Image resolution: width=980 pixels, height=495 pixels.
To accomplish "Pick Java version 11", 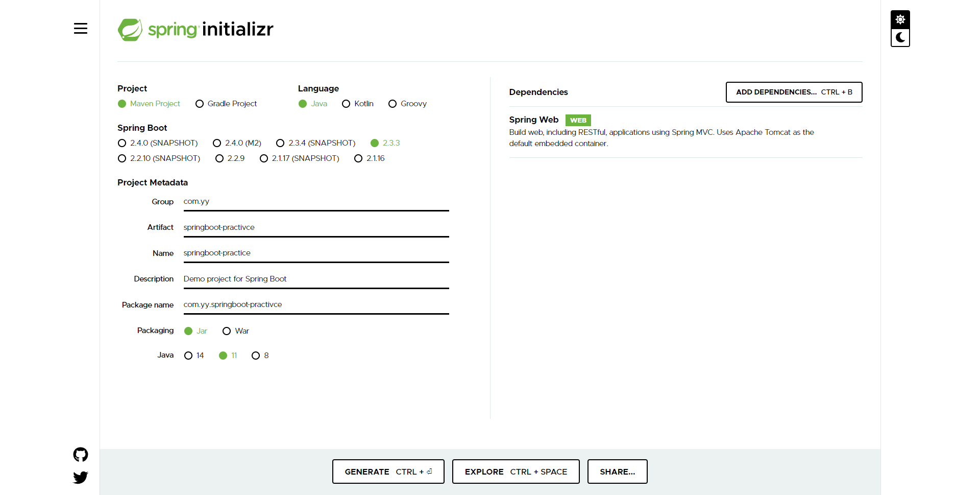I will pos(228,356).
